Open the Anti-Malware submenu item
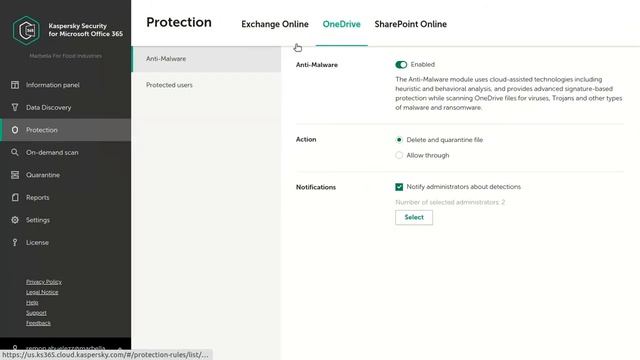Viewport: 640px width, 360px height. point(207,59)
